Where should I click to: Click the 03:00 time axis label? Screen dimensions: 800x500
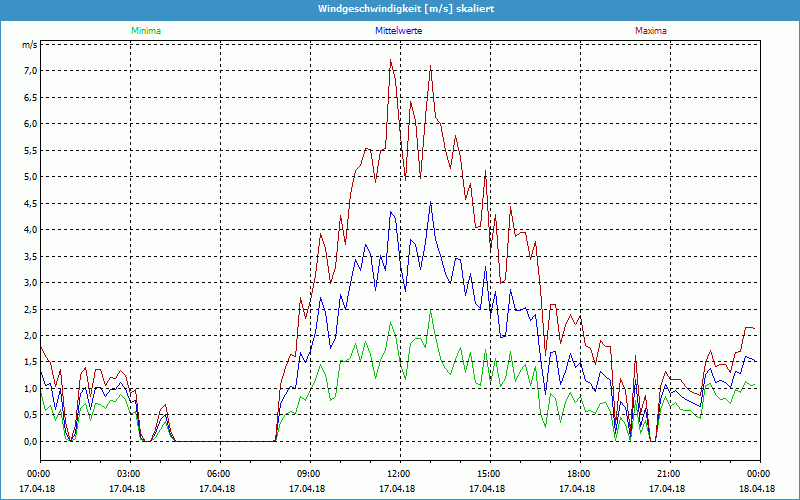pos(131,474)
